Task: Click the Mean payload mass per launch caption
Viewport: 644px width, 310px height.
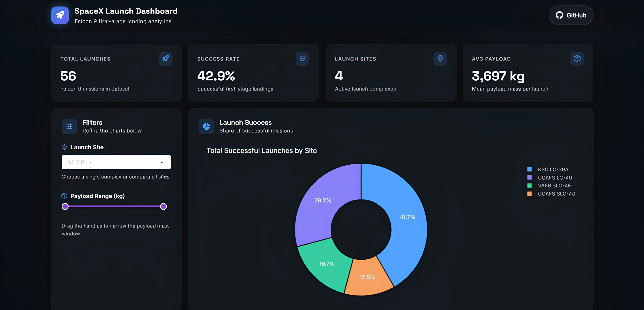Action: click(510, 89)
